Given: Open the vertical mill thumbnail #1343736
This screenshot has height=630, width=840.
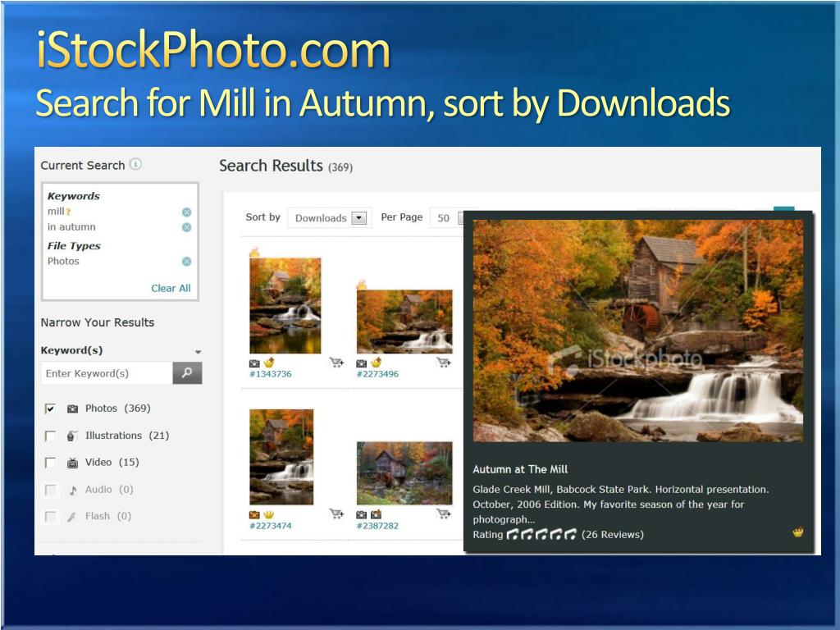Looking at the screenshot, I should point(285,305).
